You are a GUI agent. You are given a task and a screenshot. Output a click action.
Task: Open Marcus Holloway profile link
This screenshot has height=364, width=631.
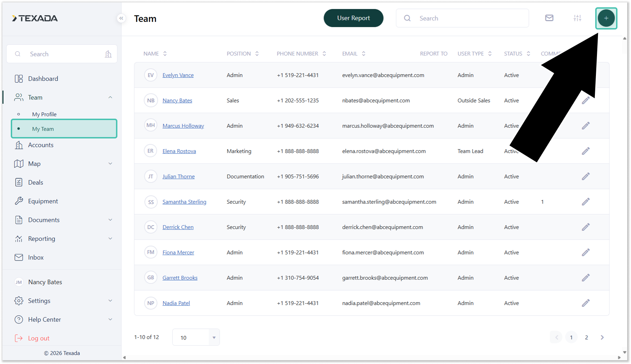click(x=183, y=126)
